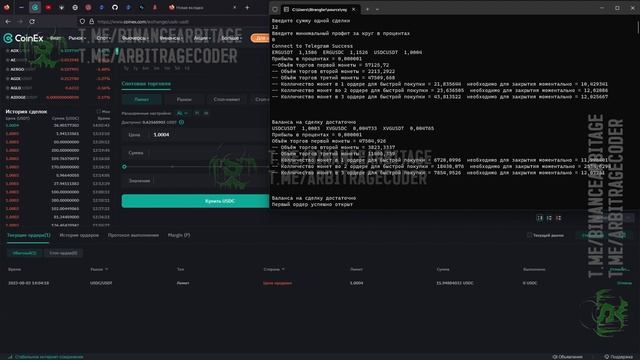Expand the 'Акции' navigation dropdown
Screen dimensions: 640x360
pos(202,38)
